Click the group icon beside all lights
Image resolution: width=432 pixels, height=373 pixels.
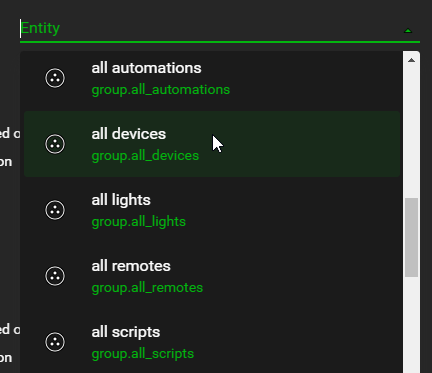[x=55, y=210]
